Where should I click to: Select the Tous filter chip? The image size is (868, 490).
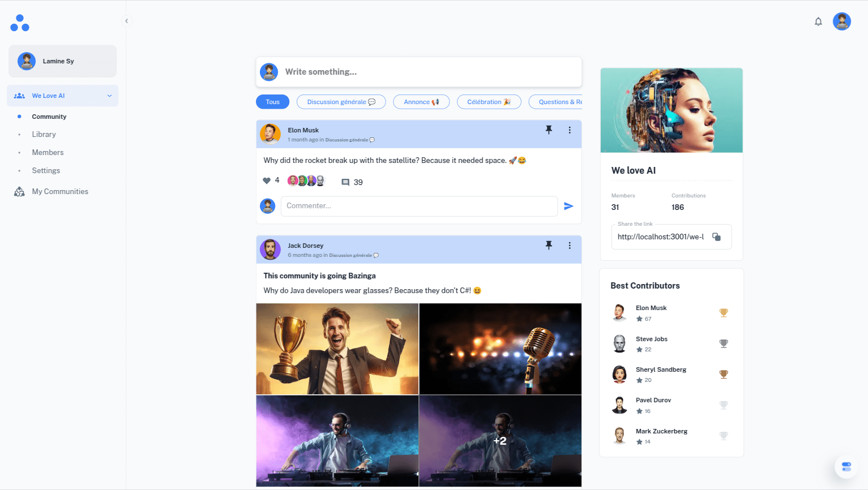(x=272, y=102)
